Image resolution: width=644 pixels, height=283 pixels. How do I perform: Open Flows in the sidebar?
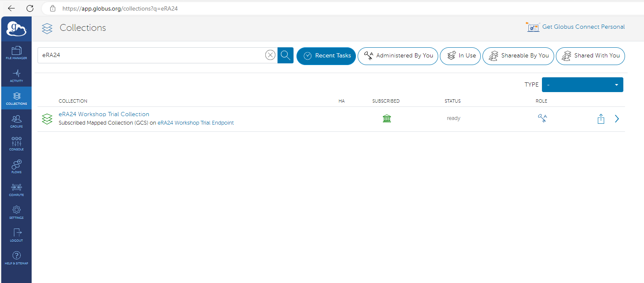16,167
